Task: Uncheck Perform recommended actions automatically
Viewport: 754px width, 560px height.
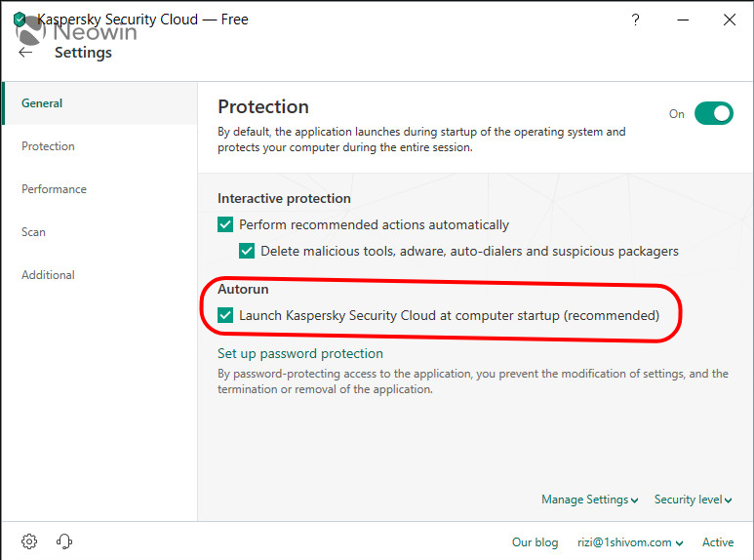Action: (x=225, y=224)
